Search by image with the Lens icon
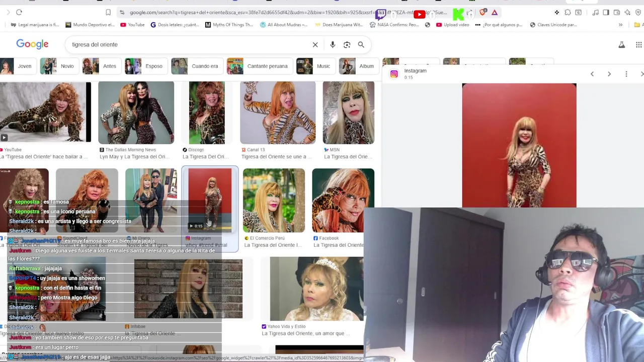The width and height of the screenshot is (644, 362). [347, 45]
